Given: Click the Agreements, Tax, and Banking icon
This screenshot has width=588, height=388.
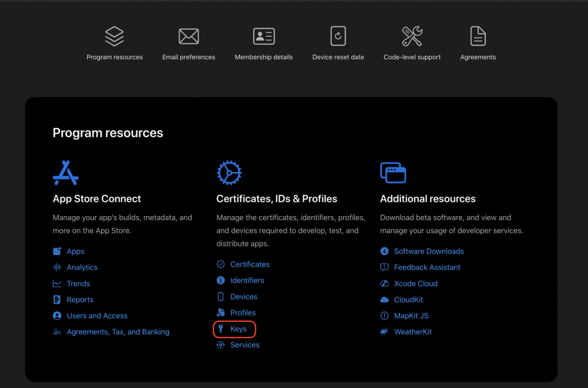Looking at the screenshot, I should click(x=57, y=332).
